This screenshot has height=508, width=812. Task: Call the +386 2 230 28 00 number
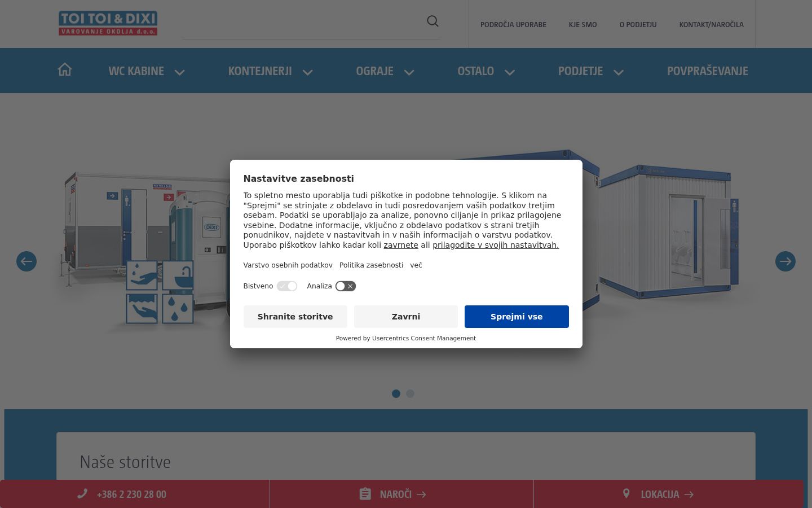(x=131, y=494)
